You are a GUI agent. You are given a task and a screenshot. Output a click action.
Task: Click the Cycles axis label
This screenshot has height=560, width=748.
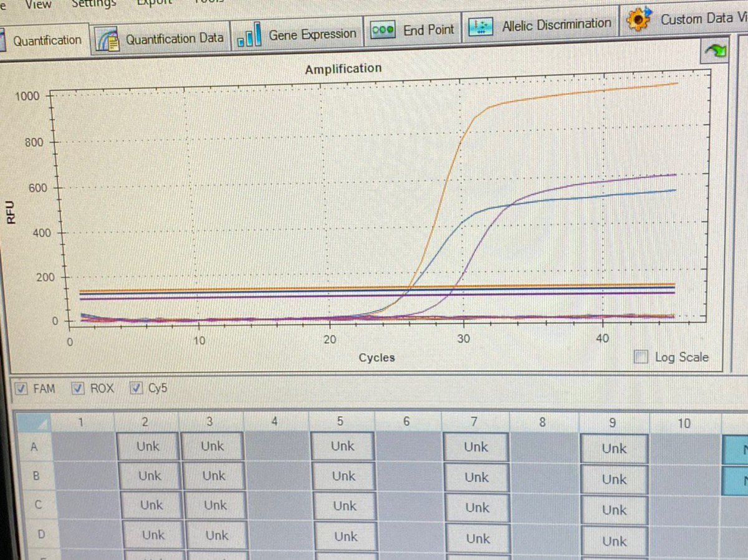pos(376,358)
